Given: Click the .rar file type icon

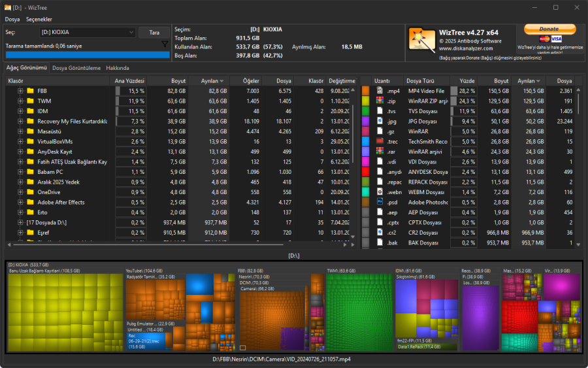Looking at the screenshot, I should coord(380,152).
